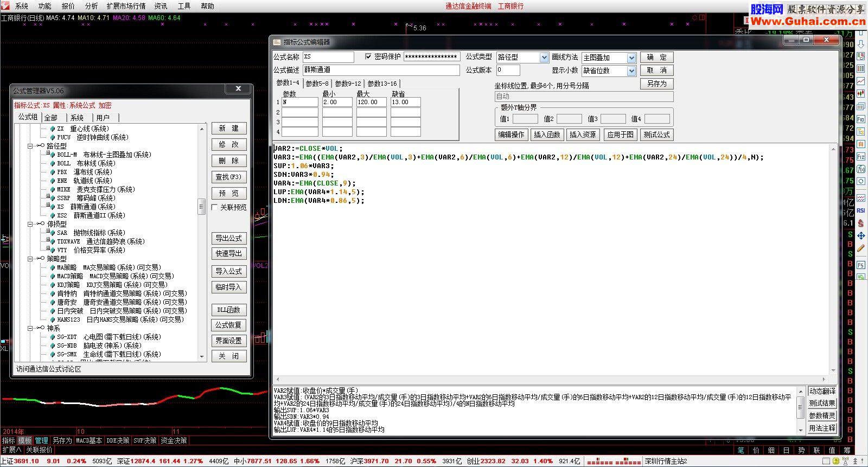Viewport: 868px width, 467px height.
Task: Click the 访问通达信公式讨论区 link
Action: [x=49, y=369]
